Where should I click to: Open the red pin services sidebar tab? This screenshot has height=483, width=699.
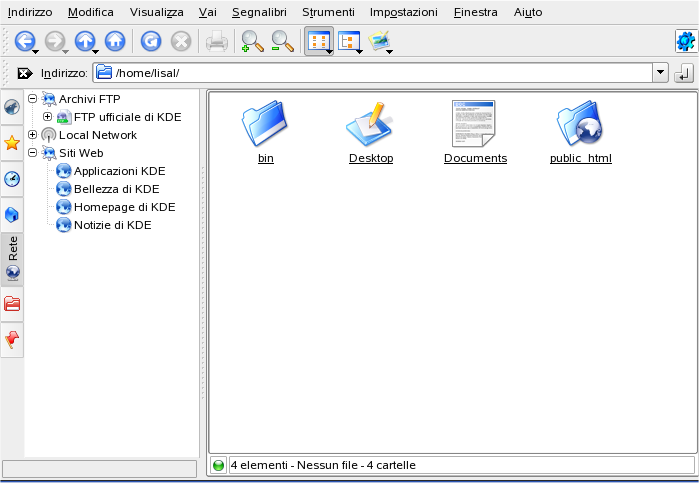click(12, 340)
